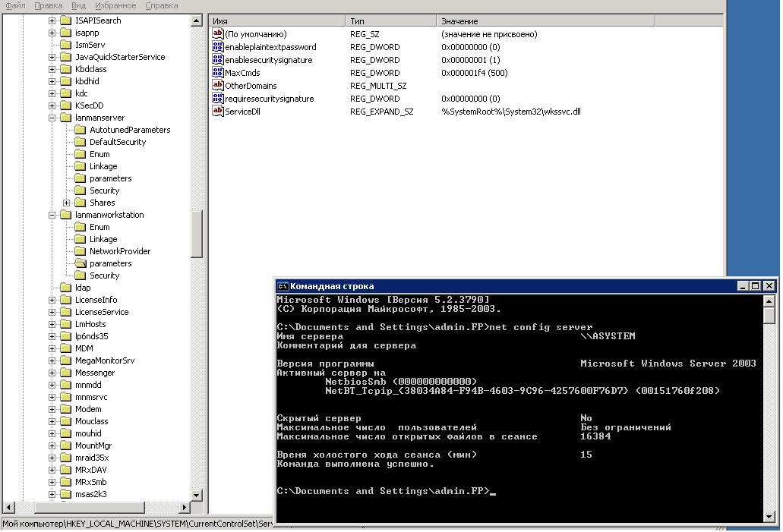Open the Избранное menu
The image size is (783, 532).
click(x=115, y=5)
